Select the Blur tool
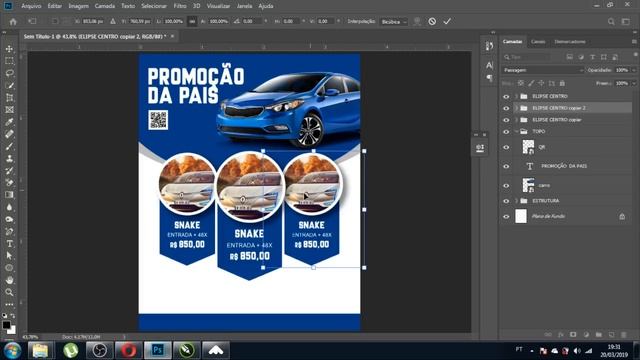The height and width of the screenshot is (360, 640). click(9, 207)
